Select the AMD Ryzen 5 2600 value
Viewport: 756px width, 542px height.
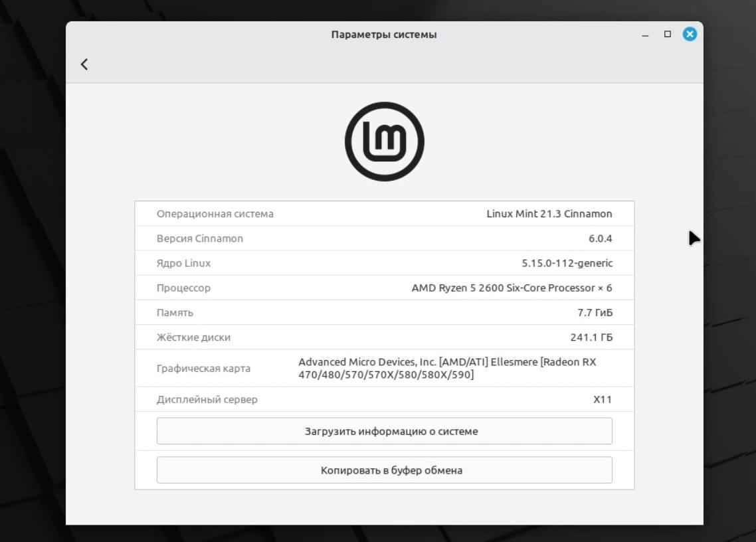(x=512, y=288)
